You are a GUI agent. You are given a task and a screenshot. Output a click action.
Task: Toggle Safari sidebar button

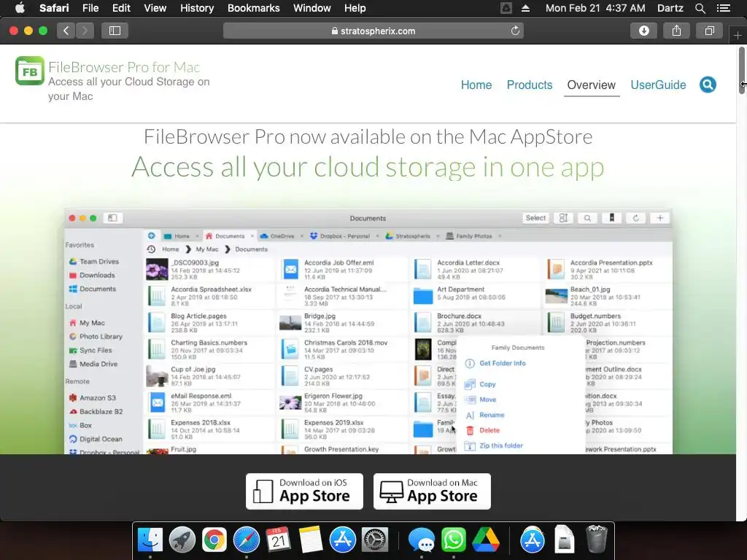click(x=115, y=31)
